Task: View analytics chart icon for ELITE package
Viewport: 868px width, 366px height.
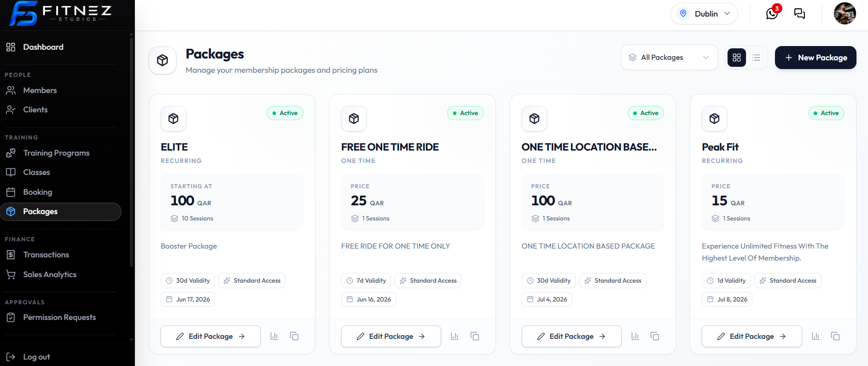Action: coord(274,336)
